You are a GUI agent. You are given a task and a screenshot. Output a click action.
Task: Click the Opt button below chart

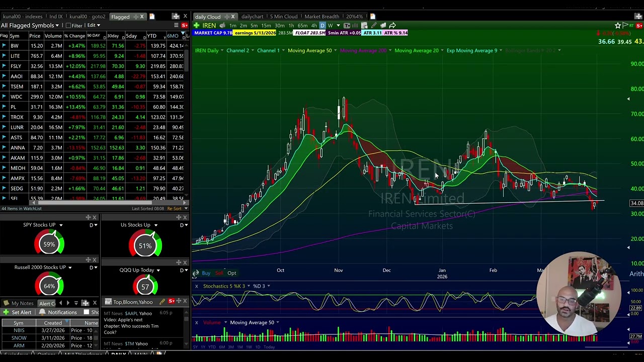231,273
